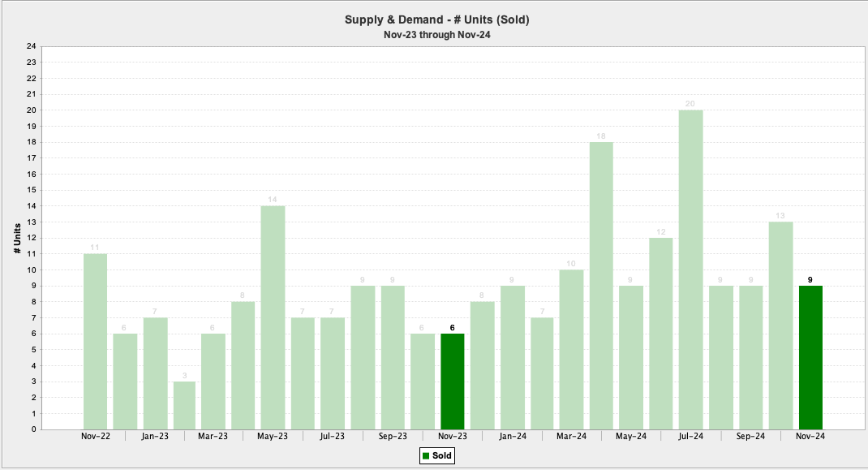Screen dimensions: 868x470
Task: Select the dark green Nov-23 bar
Action: click(x=453, y=382)
